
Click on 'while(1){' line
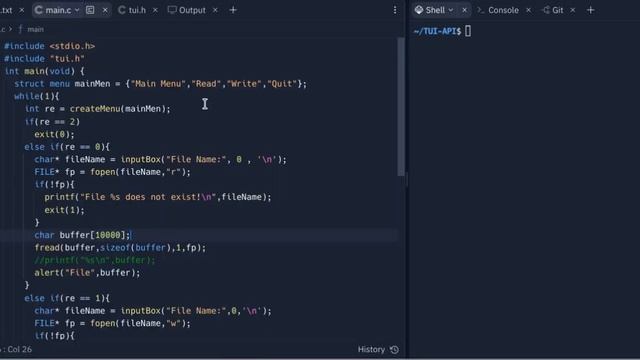[37, 97]
